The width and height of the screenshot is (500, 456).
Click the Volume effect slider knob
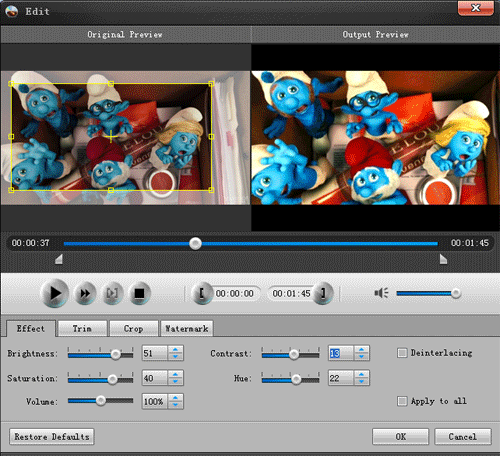pos(101,401)
